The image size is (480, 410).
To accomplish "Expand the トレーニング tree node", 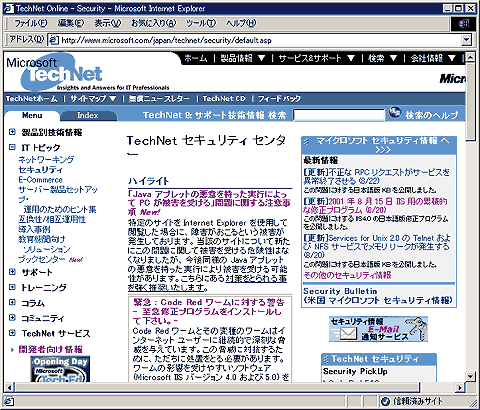I will click(12, 287).
